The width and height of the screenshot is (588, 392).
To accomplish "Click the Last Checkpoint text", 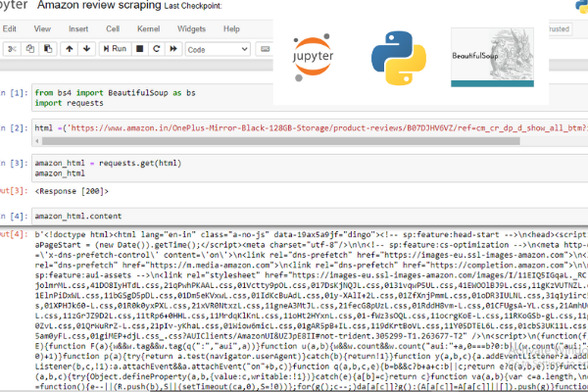I will tap(193, 6).
